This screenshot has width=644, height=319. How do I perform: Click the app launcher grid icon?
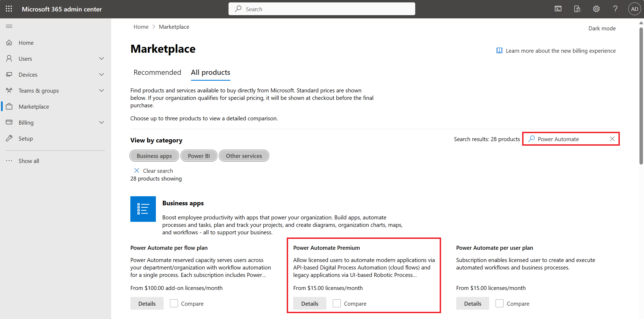pyautogui.click(x=9, y=9)
